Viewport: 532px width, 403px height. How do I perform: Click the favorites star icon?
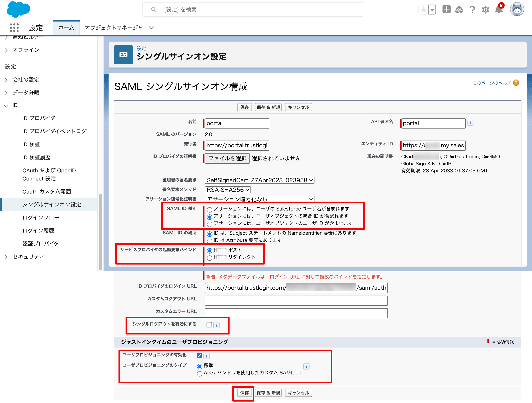click(423, 10)
